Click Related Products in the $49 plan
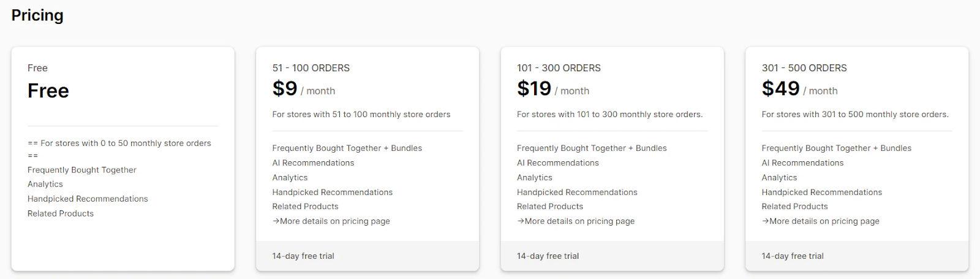 [x=794, y=207]
